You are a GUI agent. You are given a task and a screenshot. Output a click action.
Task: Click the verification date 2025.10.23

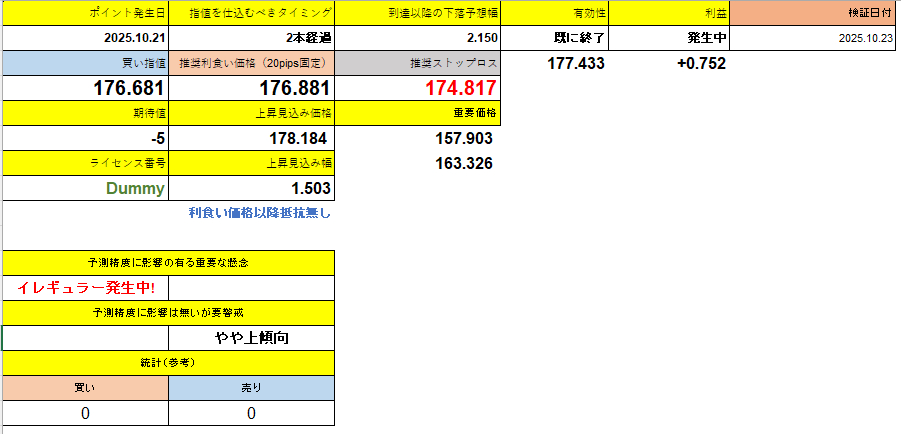pos(814,39)
